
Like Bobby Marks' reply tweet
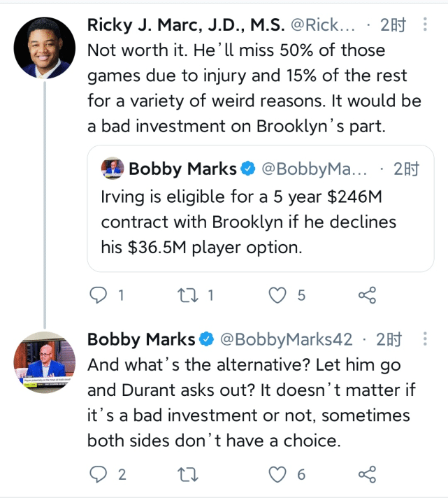coord(278,474)
